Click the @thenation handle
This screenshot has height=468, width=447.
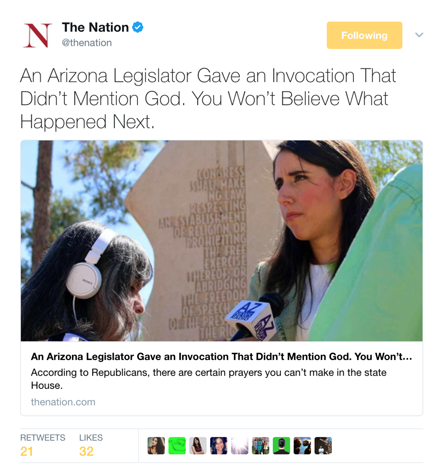87,43
